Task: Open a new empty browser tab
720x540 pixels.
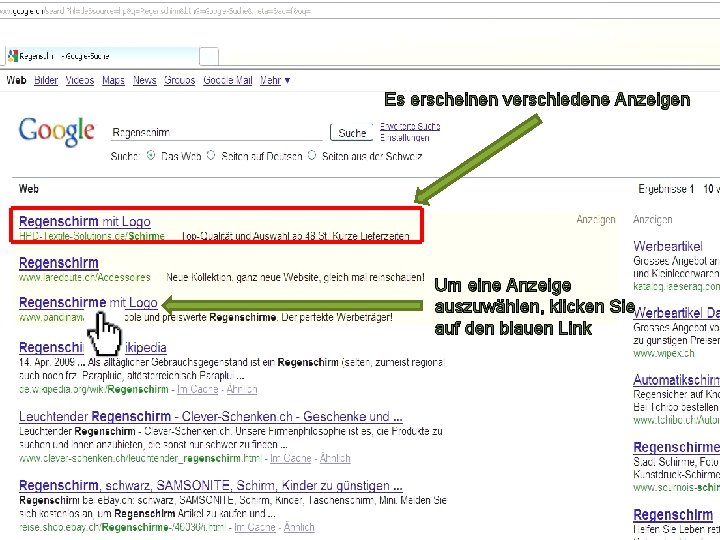Action: pyautogui.click(x=209, y=56)
